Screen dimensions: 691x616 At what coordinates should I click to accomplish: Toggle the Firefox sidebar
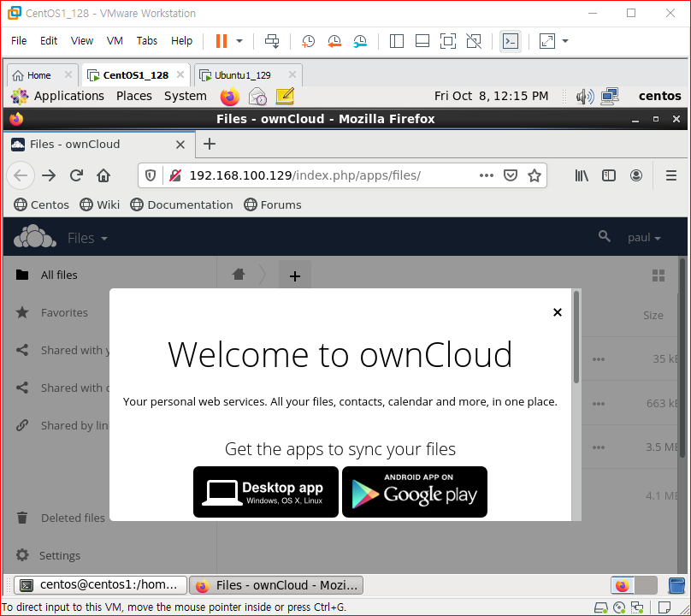tap(609, 175)
